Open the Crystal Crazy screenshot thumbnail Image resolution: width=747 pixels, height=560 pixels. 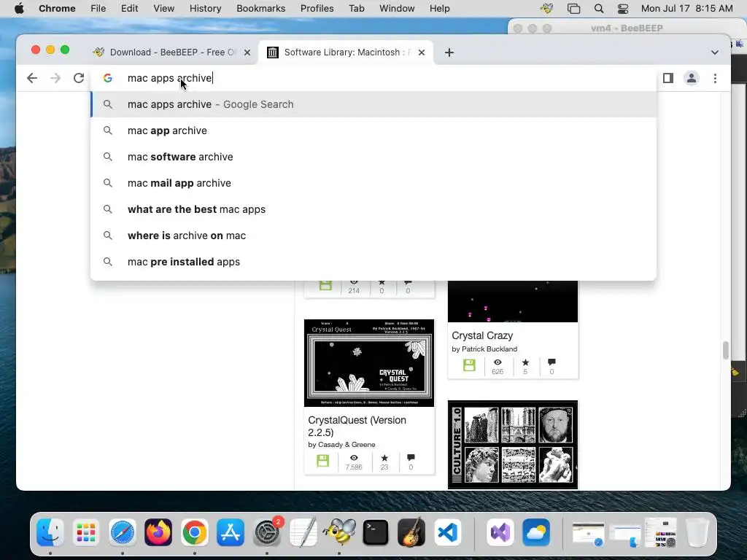coord(513,301)
